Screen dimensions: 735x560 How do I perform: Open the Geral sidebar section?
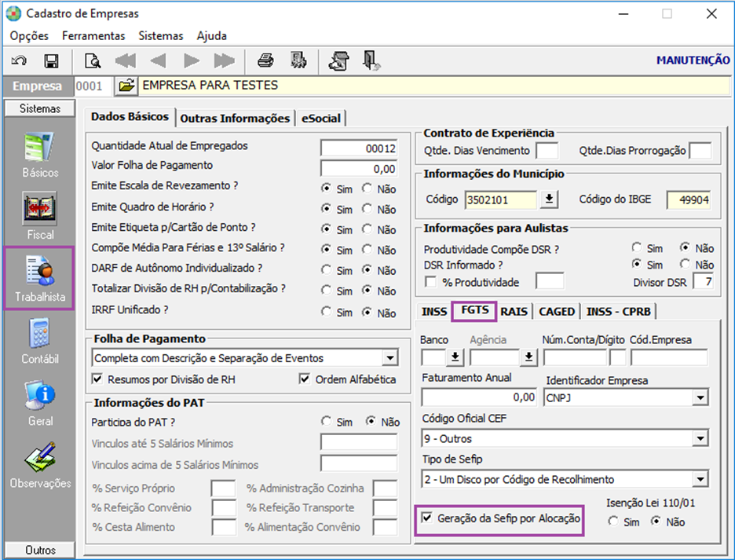pyautogui.click(x=40, y=404)
